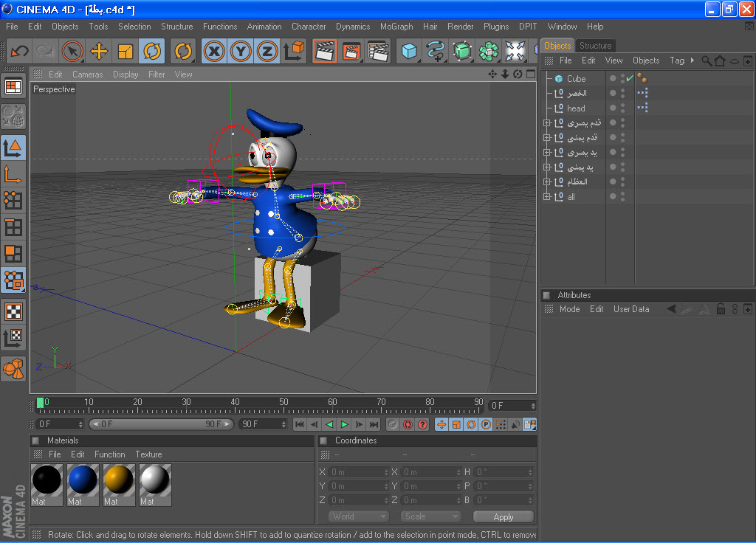The height and width of the screenshot is (543, 756).
Task: Click the Apply button
Action: pos(504,516)
